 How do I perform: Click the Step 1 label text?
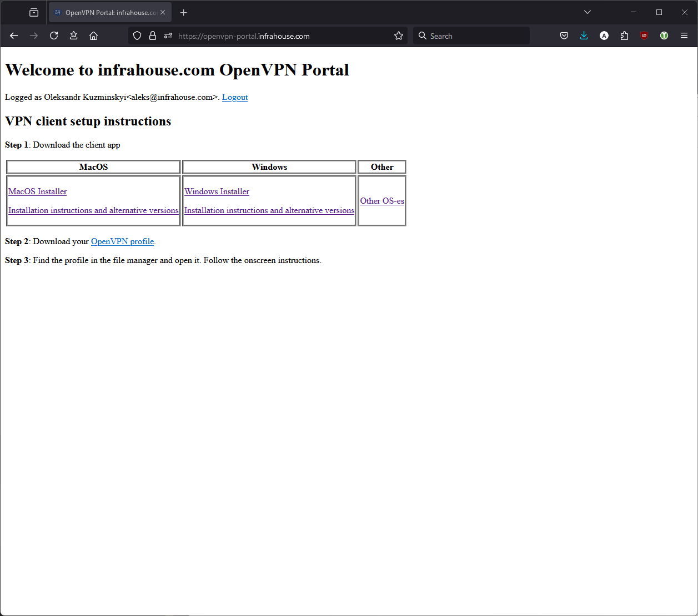pos(17,145)
